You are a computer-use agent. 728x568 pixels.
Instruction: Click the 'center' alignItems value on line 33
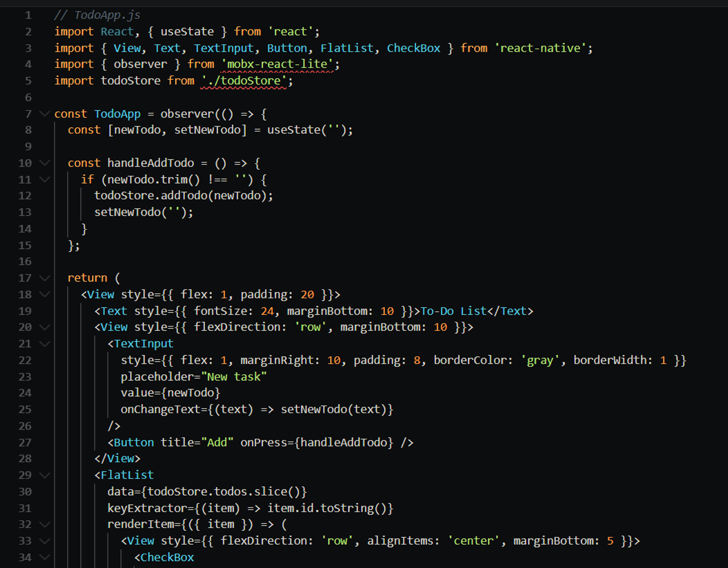coord(474,541)
